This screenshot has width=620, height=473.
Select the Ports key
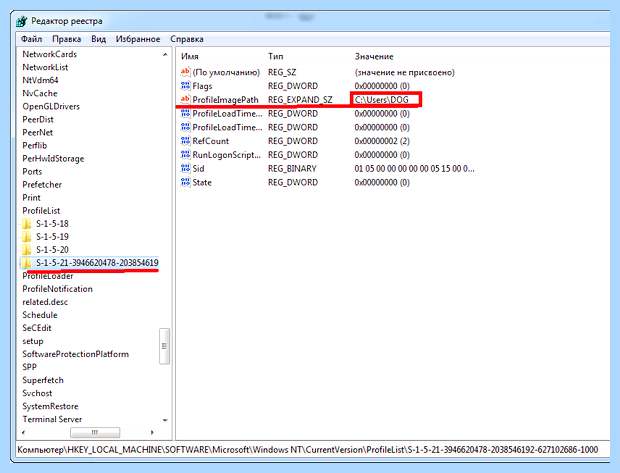pyautogui.click(x=32, y=172)
